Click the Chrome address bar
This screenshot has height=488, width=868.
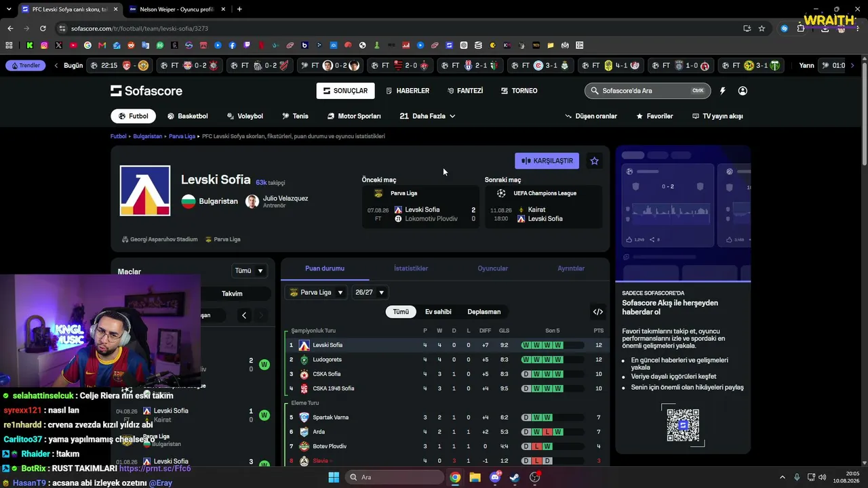pos(400,28)
